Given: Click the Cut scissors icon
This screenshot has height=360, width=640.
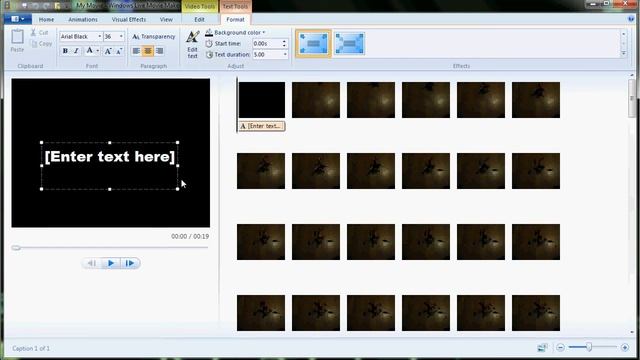Looking at the screenshot, I should point(33,32).
